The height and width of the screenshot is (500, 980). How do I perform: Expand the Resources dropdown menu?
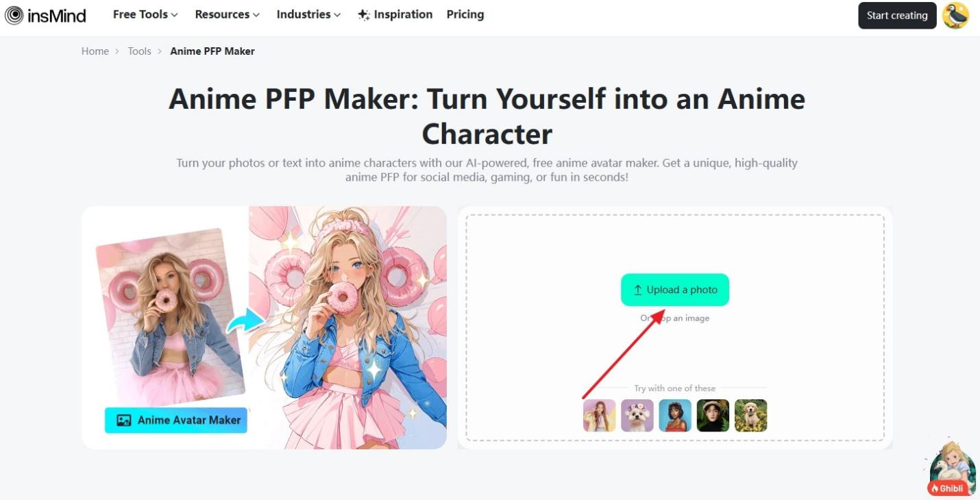[x=227, y=14]
